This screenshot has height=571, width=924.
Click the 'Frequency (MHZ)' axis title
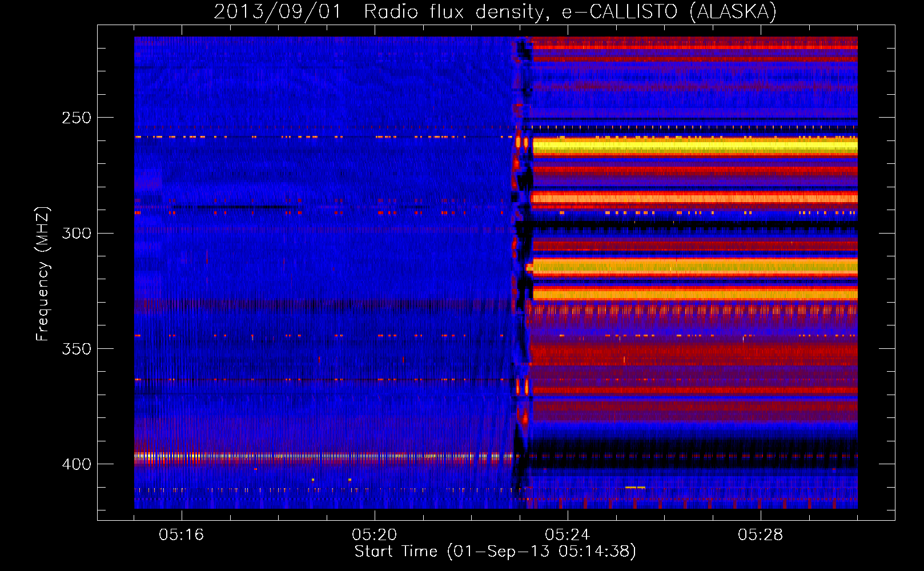tap(43, 274)
